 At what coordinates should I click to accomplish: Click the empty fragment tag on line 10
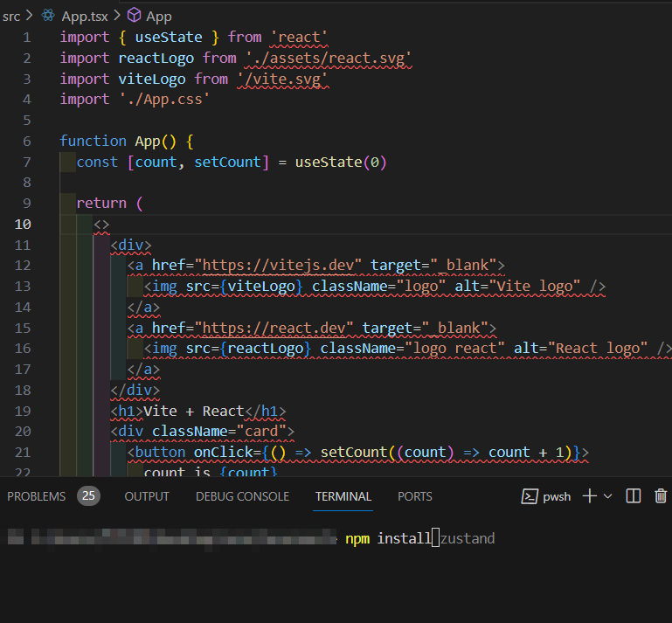coord(101,225)
